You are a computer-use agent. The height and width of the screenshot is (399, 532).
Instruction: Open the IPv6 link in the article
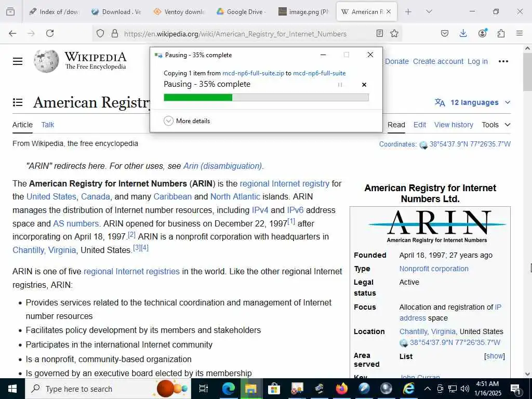[x=295, y=210]
